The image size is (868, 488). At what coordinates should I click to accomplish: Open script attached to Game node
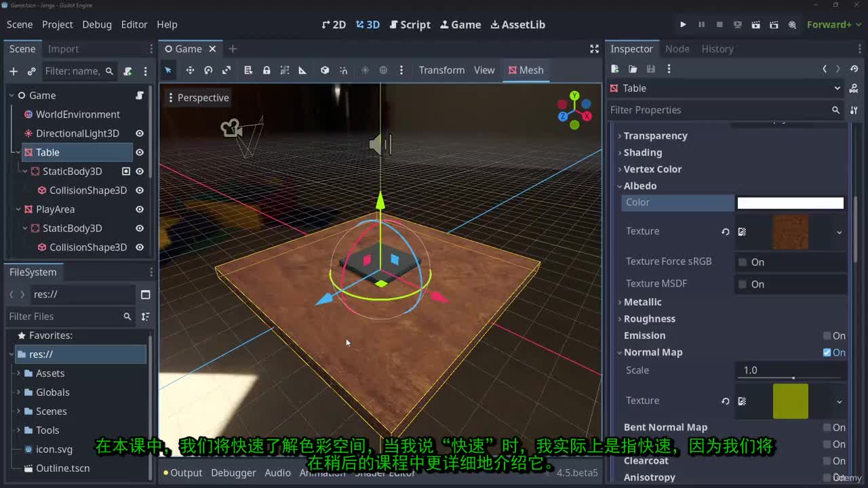tap(140, 96)
